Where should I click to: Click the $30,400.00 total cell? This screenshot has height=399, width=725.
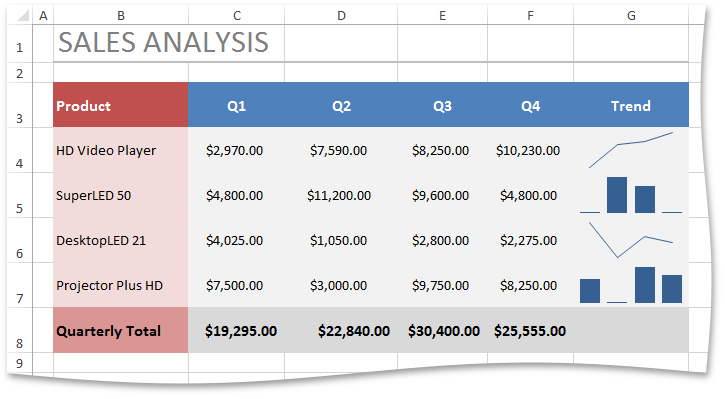pyautogui.click(x=442, y=331)
